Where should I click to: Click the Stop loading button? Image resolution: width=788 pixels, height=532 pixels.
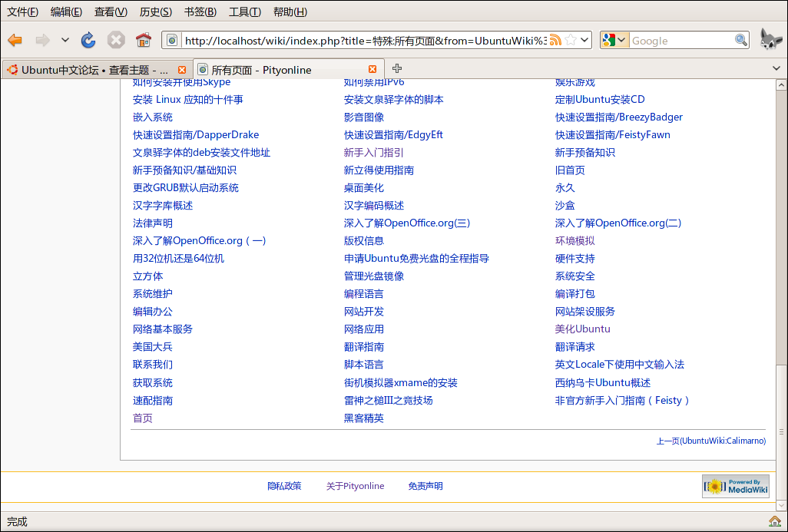click(x=116, y=40)
